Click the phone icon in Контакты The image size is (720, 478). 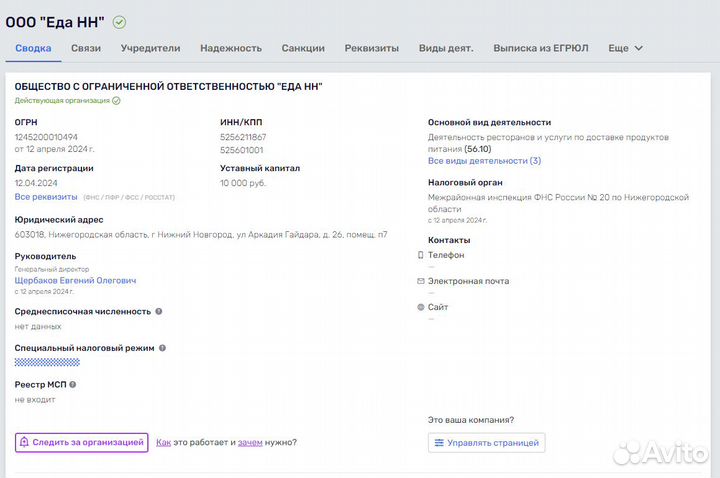pos(420,255)
